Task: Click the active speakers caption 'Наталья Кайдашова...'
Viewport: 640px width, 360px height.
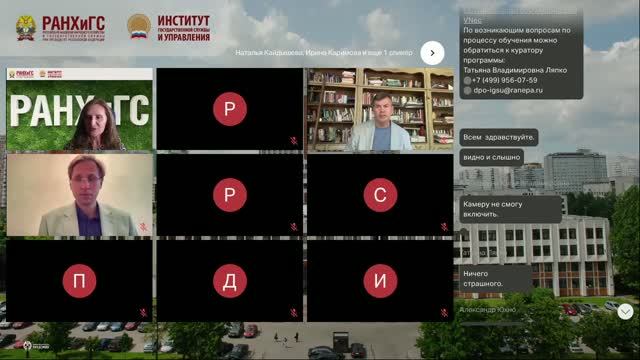Action: [x=324, y=53]
